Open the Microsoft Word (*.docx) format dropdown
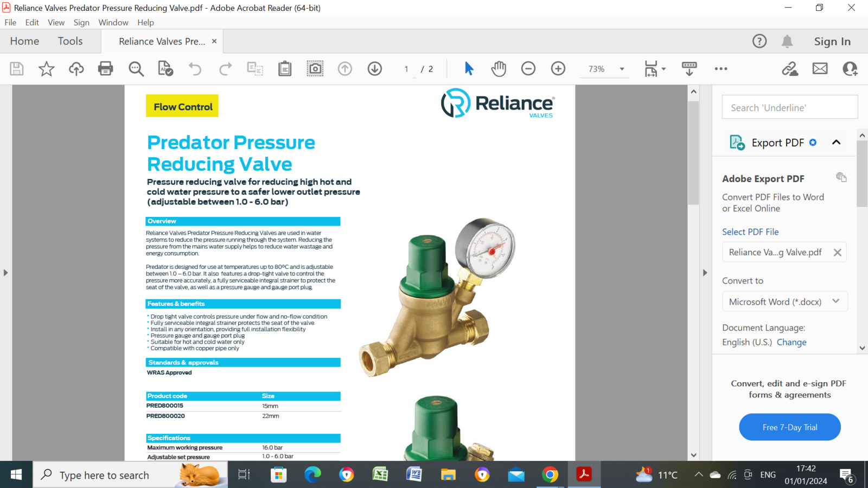Viewport: 868px width, 488px height. (x=835, y=301)
